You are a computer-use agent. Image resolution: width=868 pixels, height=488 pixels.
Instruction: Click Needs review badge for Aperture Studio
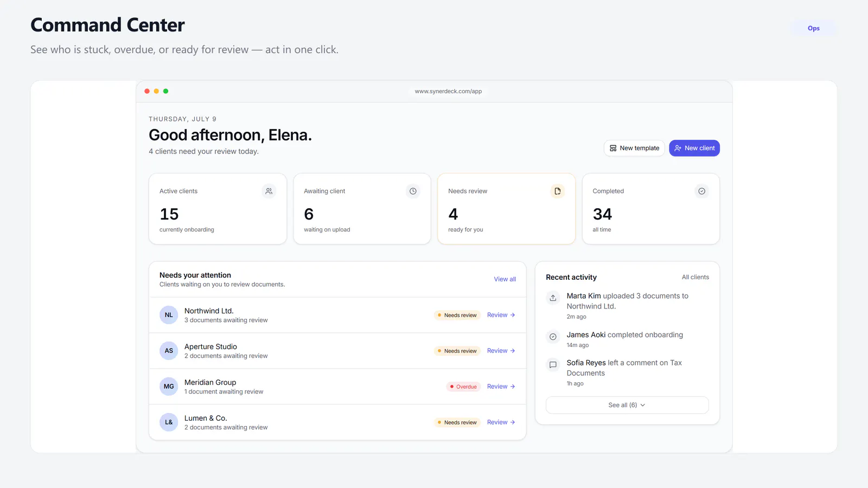[457, 351]
